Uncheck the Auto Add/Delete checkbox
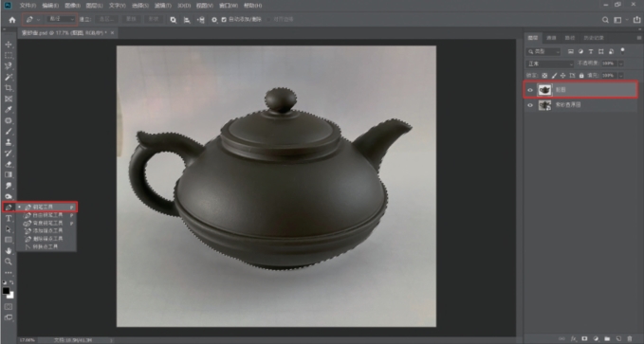This screenshot has width=644, height=344. pos(224,19)
